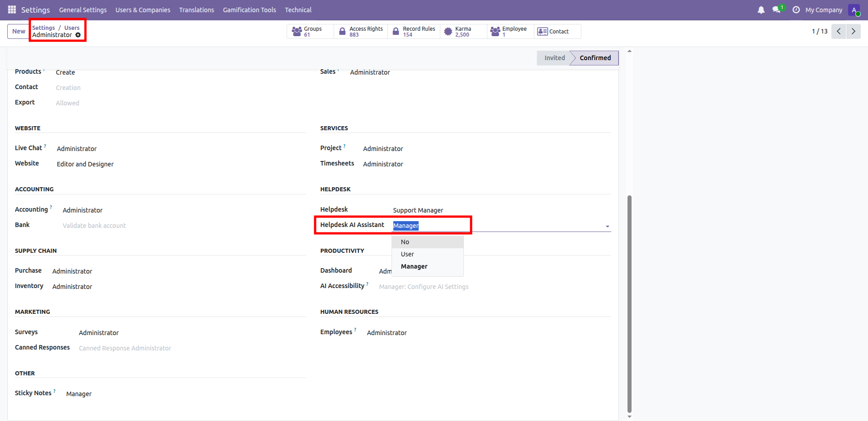
Task: Click Canned Response Administrator value
Action: click(x=125, y=348)
